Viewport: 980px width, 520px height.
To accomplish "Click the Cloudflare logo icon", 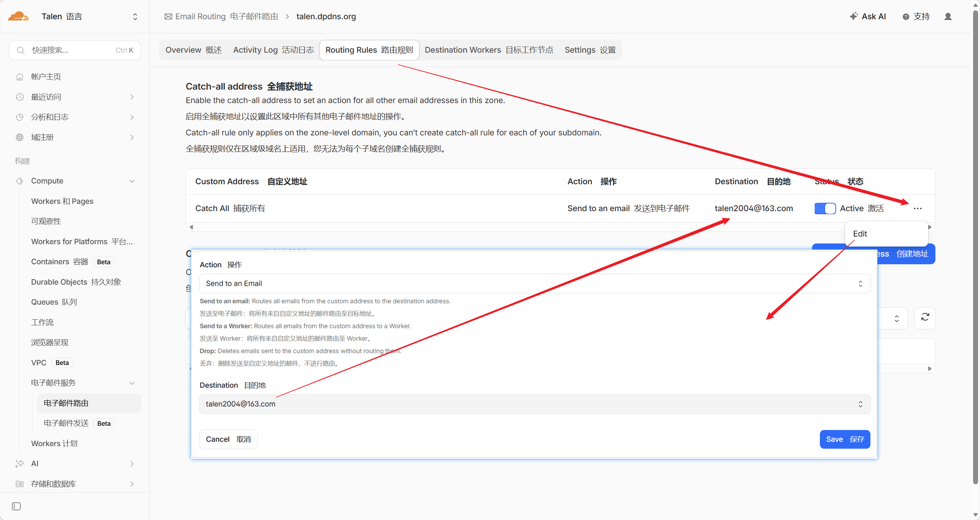I will coord(18,17).
